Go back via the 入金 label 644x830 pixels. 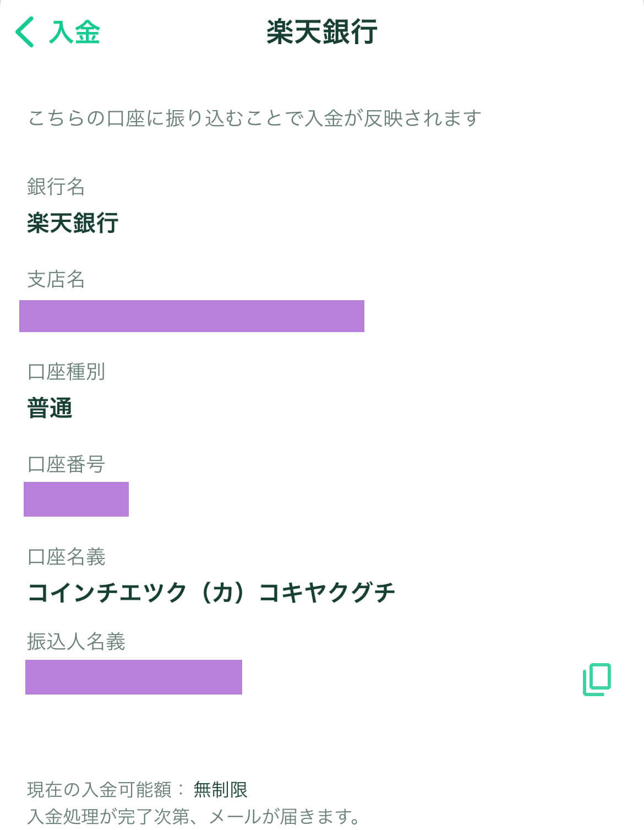pyautogui.click(x=75, y=31)
